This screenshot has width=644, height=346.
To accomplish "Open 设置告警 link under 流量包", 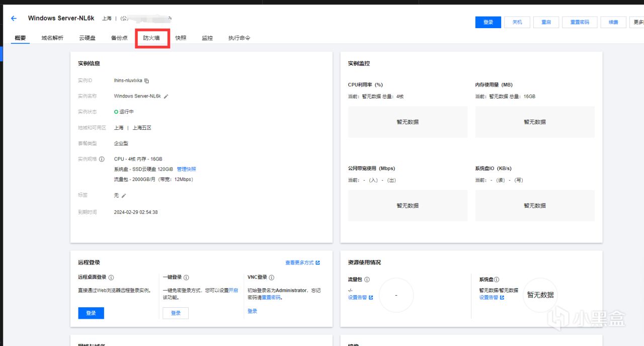I will coord(360,297).
